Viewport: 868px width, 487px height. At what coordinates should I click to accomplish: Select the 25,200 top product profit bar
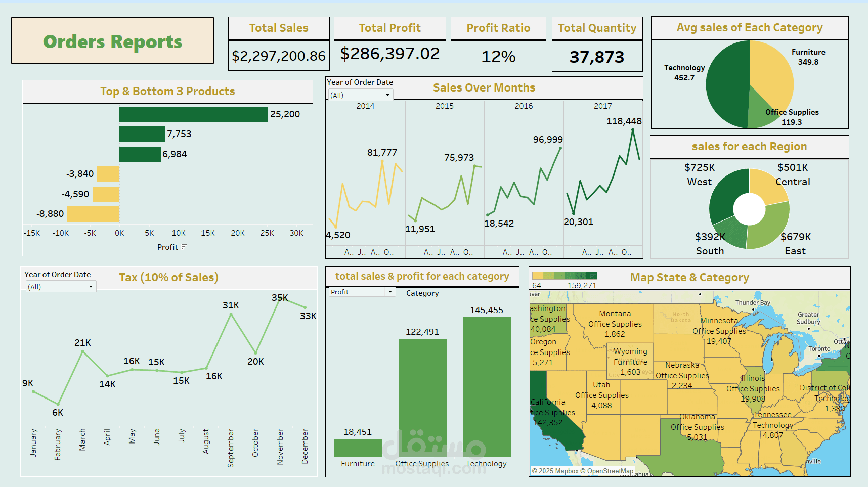(194, 114)
